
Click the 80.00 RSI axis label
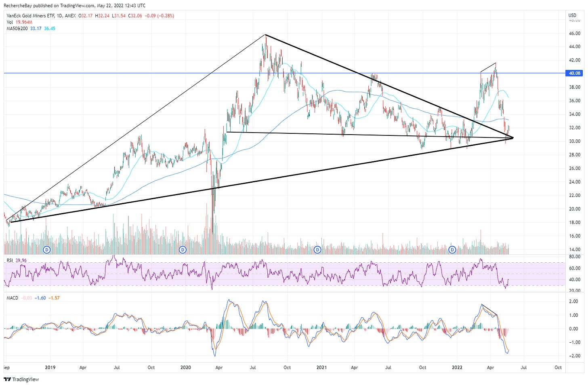575,257
